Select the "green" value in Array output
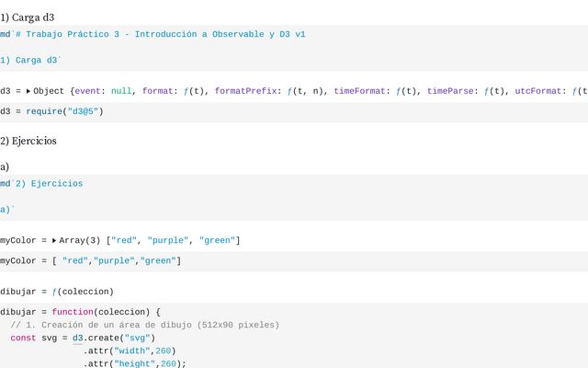 coord(217,240)
